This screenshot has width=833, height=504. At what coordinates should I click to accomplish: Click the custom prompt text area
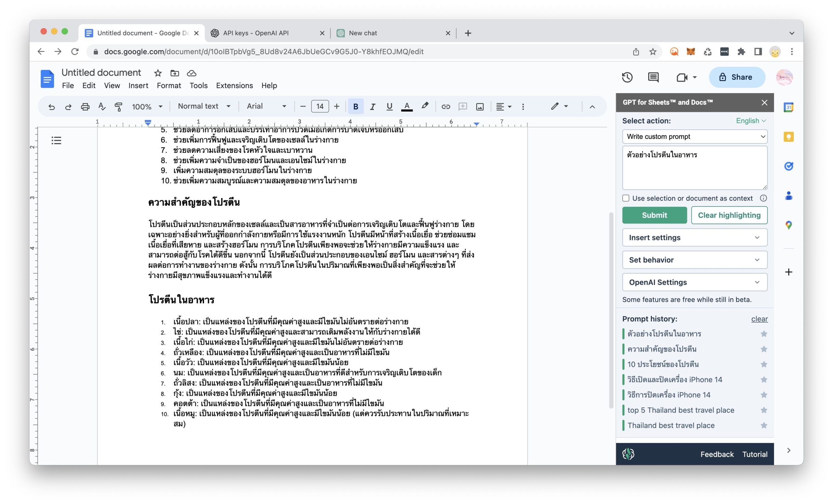click(694, 168)
